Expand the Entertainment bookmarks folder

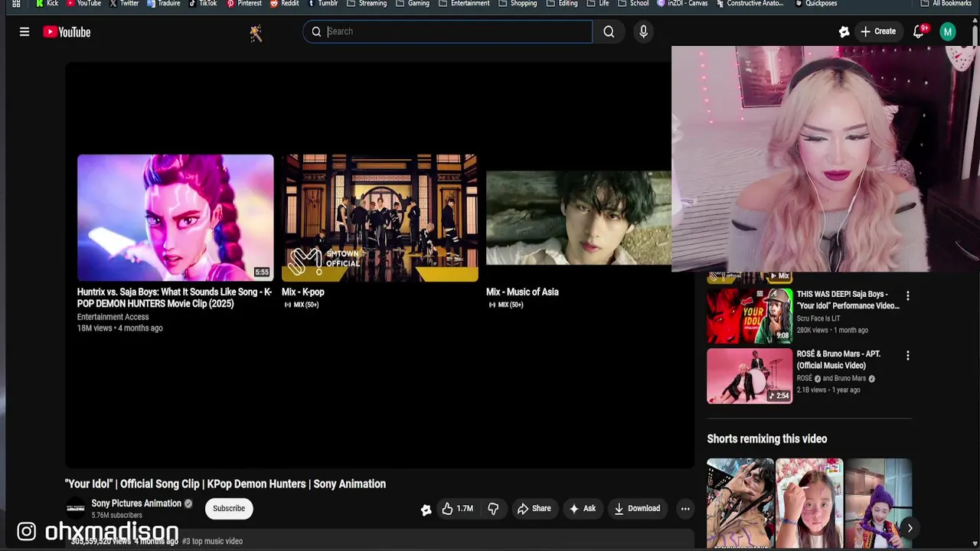[464, 4]
